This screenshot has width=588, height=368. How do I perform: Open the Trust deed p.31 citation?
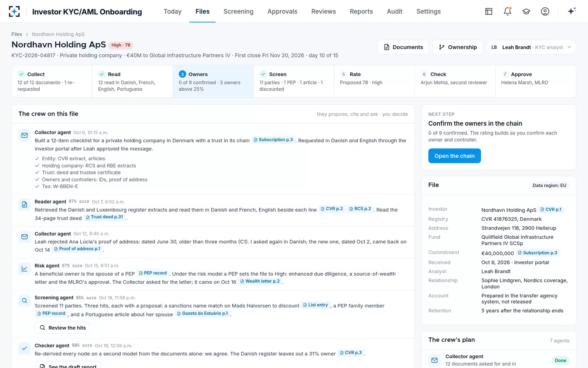tap(104, 217)
